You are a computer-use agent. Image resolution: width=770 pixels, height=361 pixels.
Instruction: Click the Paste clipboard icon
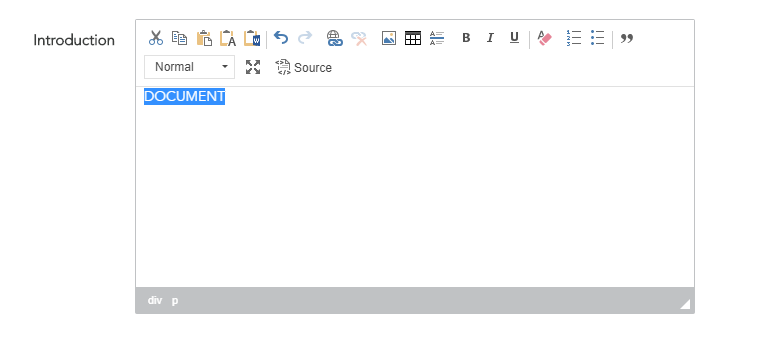(204, 38)
